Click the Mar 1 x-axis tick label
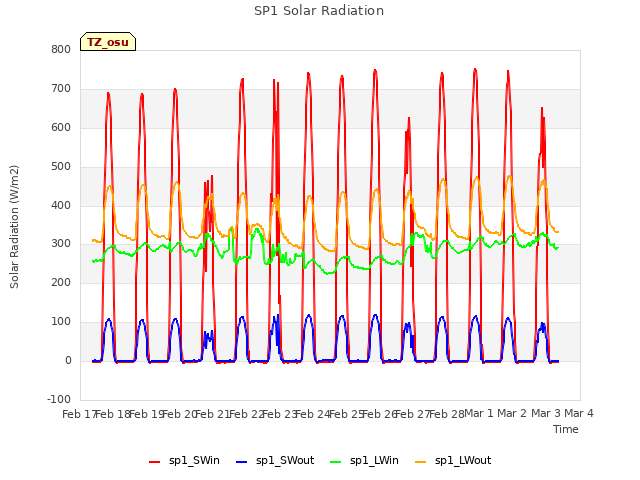The width and height of the screenshot is (640, 480). [479, 413]
